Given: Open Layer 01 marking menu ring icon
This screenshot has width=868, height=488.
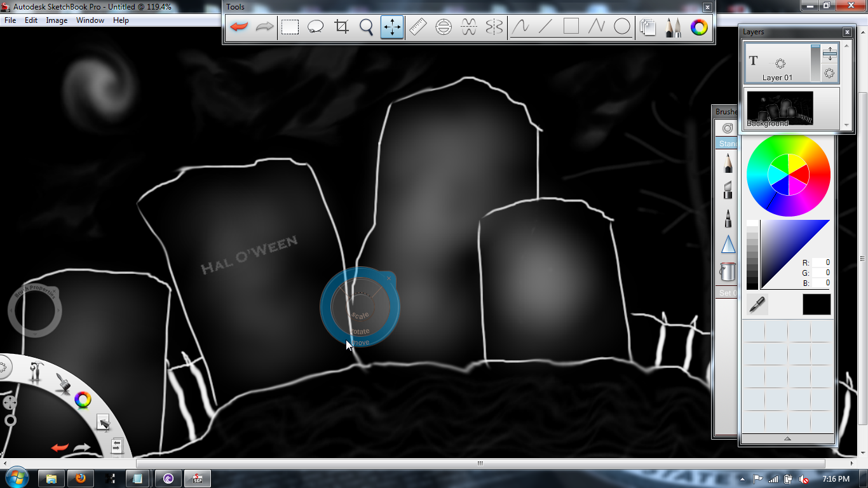Looking at the screenshot, I should [x=830, y=73].
